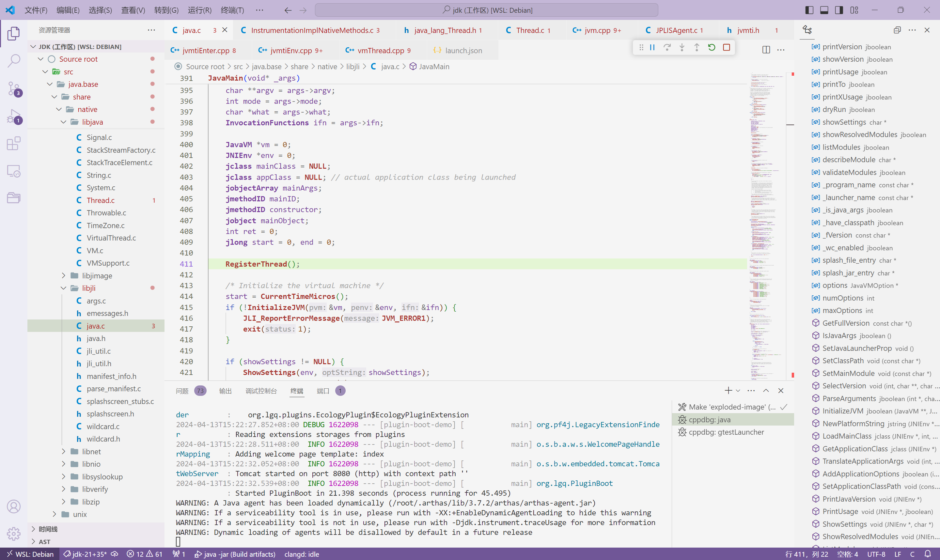Screen dimensions: 940x560
Task: Show errors and warnings count in status bar
Action: (145, 554)
